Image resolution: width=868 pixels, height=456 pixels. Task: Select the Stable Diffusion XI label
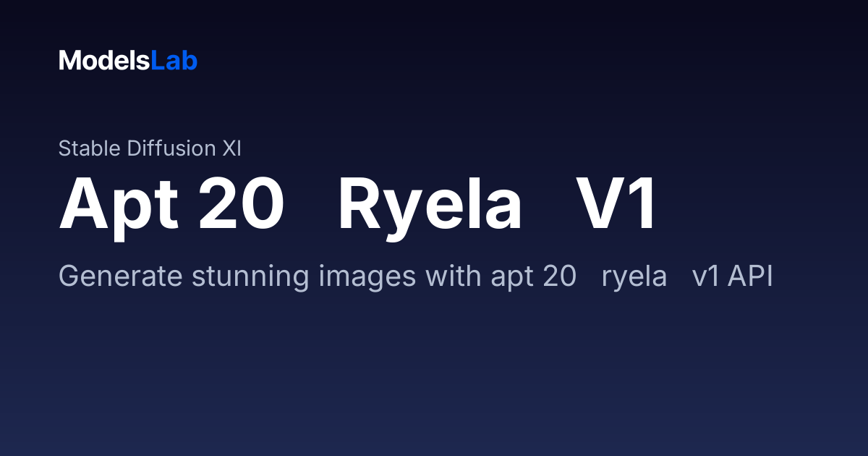pyautogui.click(x=150, y=148)
